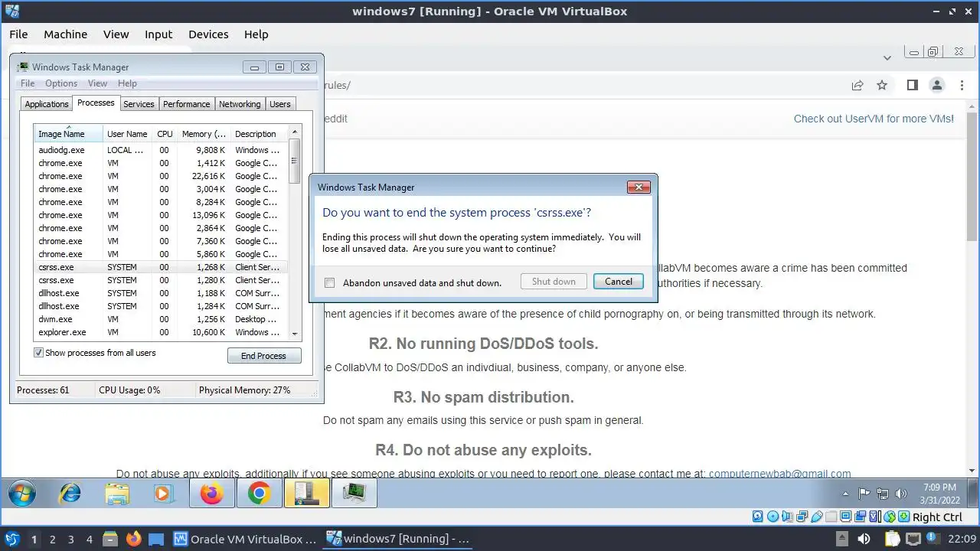Open VirtualBox Input menu
Image resolution: width=980 pixels, height=551 pixels.
pos(158,34)
